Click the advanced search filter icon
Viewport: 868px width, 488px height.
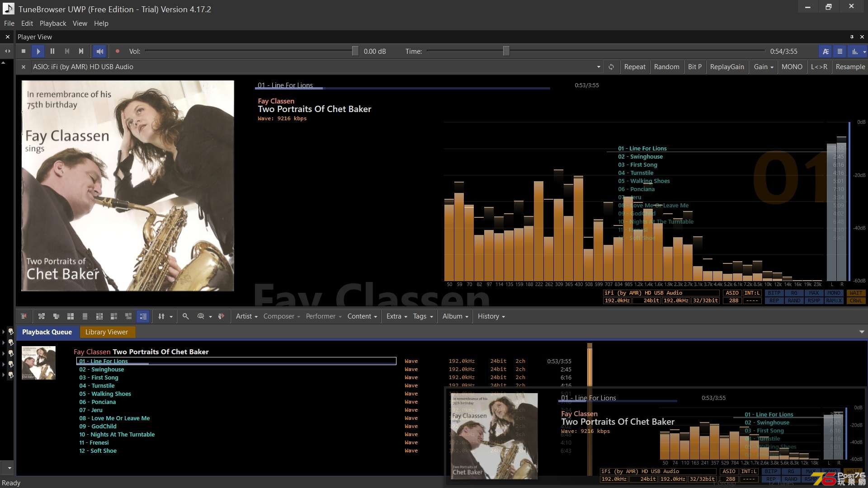pos(201,316)
